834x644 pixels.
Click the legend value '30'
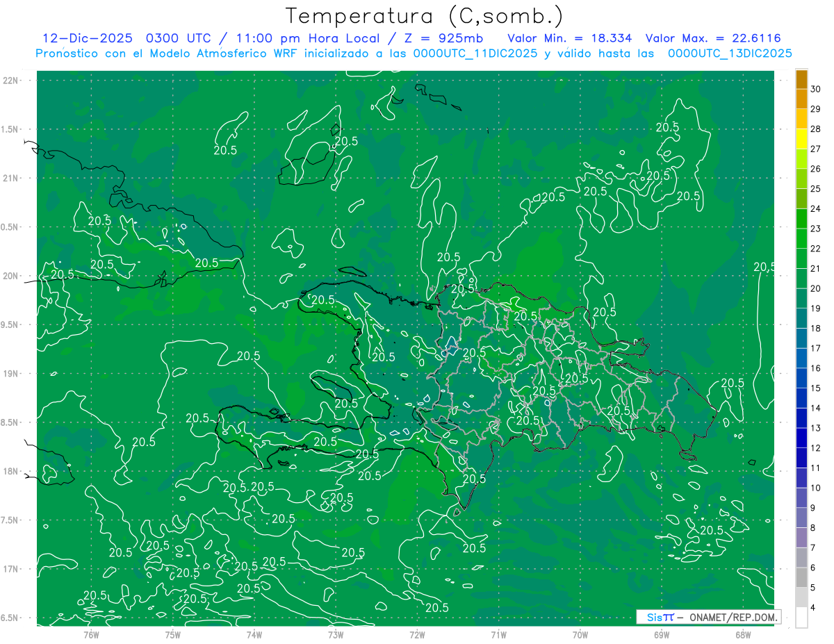point(816,89)
